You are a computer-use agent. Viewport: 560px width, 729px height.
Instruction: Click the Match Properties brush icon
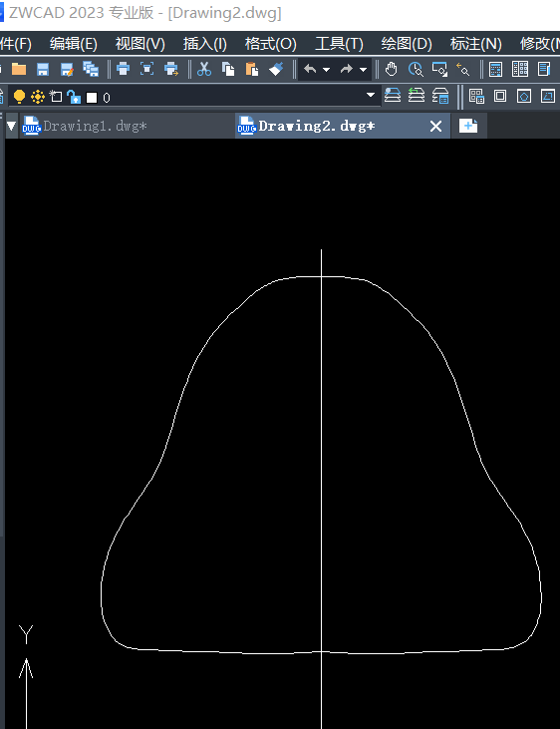coord(276,69)
